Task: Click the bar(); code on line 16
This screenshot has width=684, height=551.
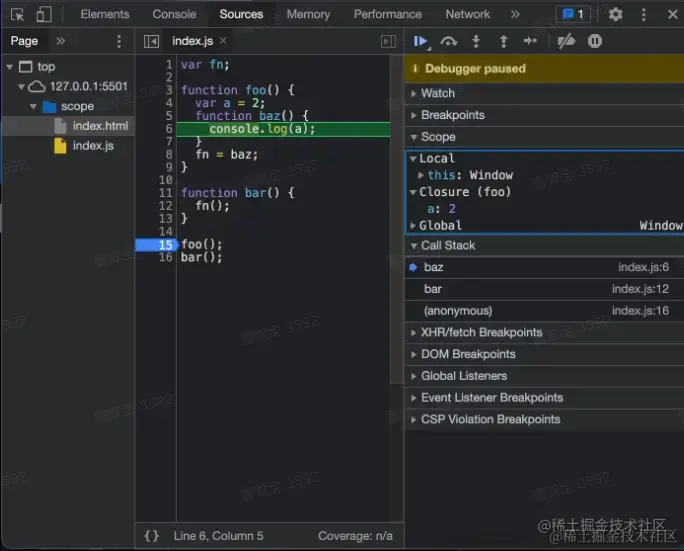Action: pyautogui.click(x=202, y=257)
